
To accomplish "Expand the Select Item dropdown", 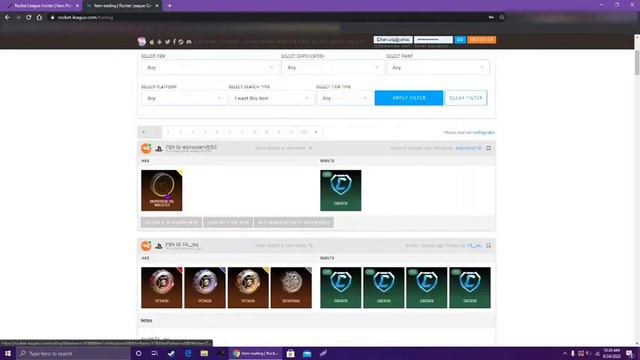I will click(209, 67).
